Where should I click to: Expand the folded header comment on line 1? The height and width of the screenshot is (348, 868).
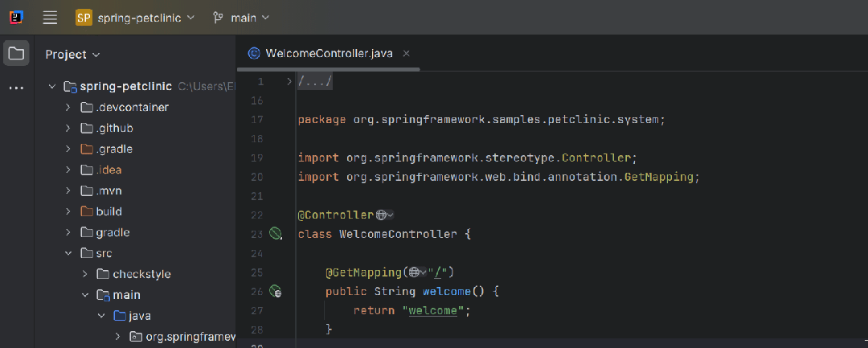tap(289, 82)
